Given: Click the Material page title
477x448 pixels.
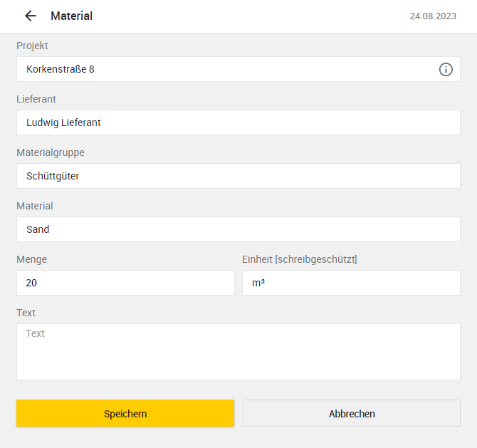Looking at the screenshot, I should (71, 16).
